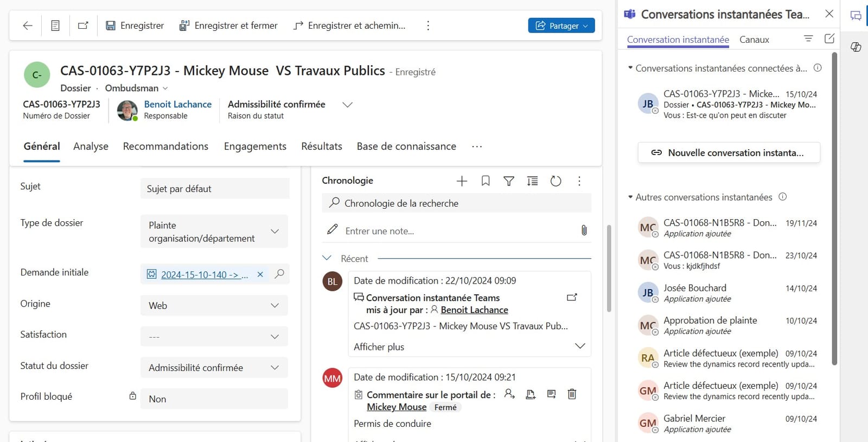
Task: Open the Résultats tab
Action: tap(322, 146)
